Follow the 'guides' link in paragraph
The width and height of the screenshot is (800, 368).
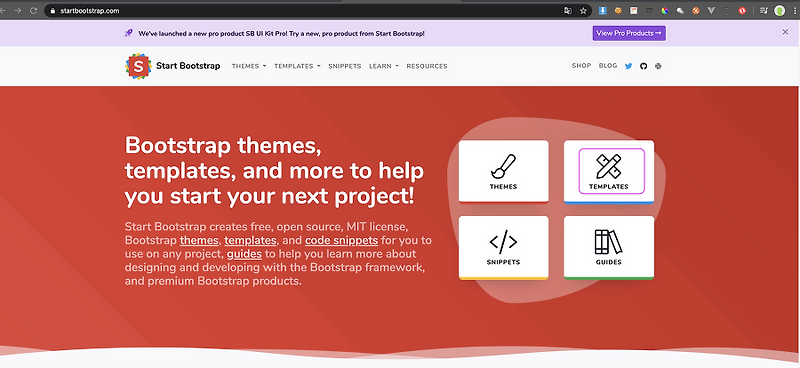[244, 254]
